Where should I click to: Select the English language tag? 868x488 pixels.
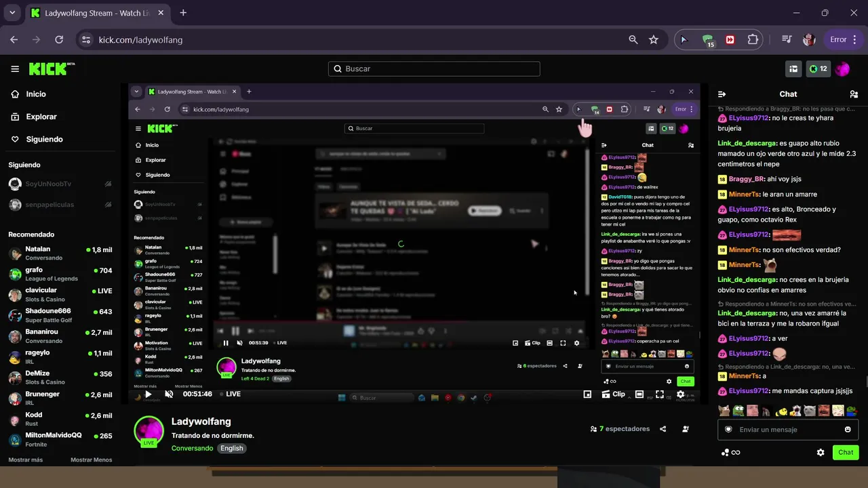(x=231, y=448)
